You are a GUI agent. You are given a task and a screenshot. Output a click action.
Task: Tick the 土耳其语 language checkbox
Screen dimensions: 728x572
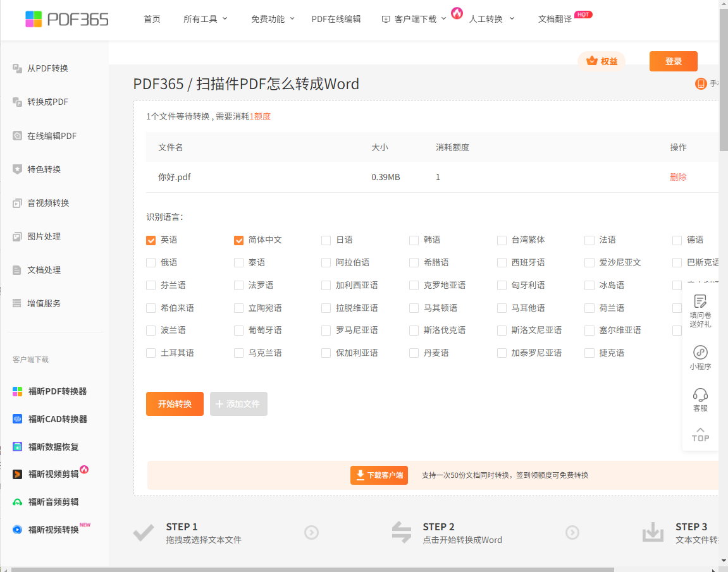click(151, 353)
